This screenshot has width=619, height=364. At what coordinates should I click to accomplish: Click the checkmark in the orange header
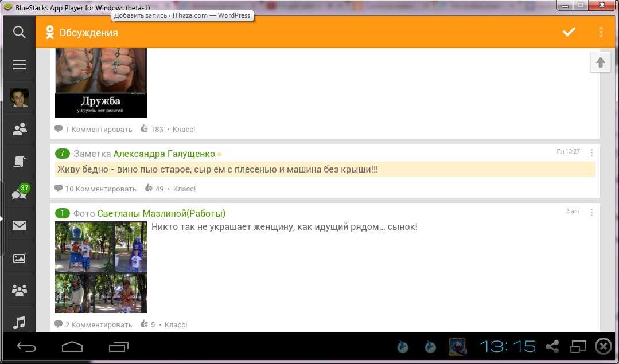569,32
